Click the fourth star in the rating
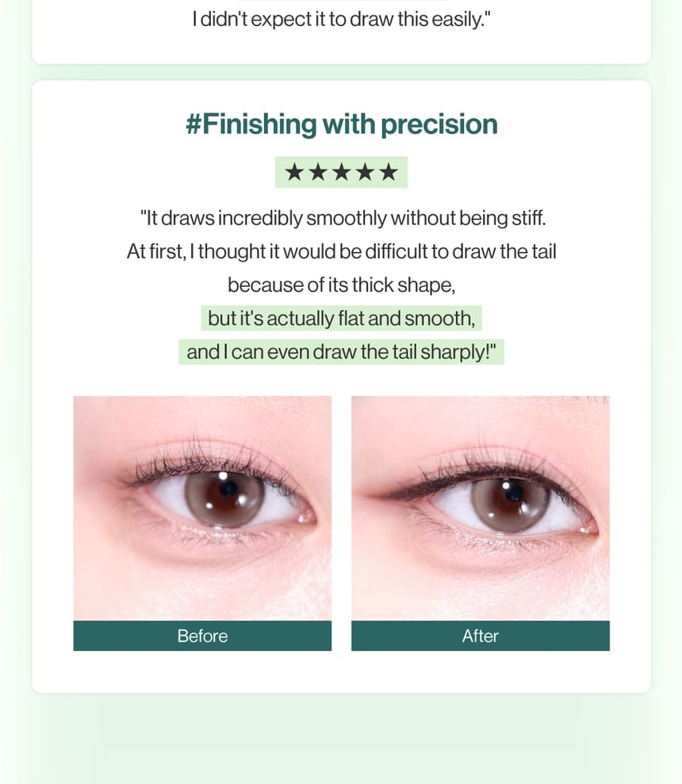 365,172
